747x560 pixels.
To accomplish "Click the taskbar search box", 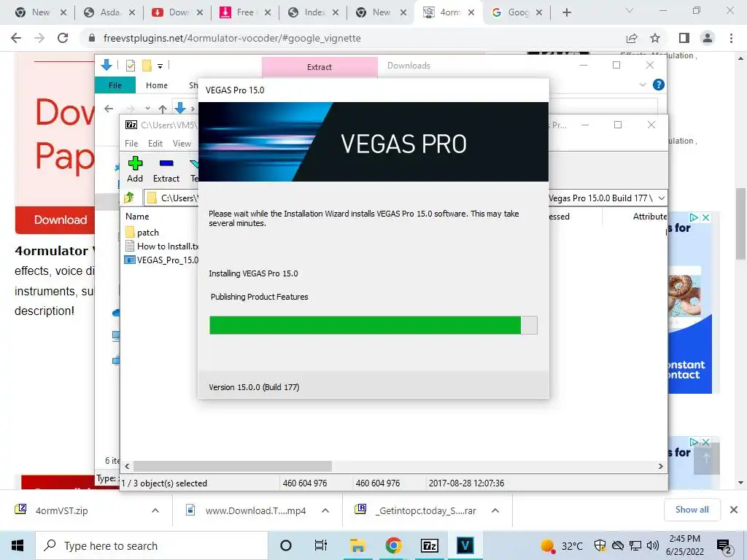I will pos(152,545).
